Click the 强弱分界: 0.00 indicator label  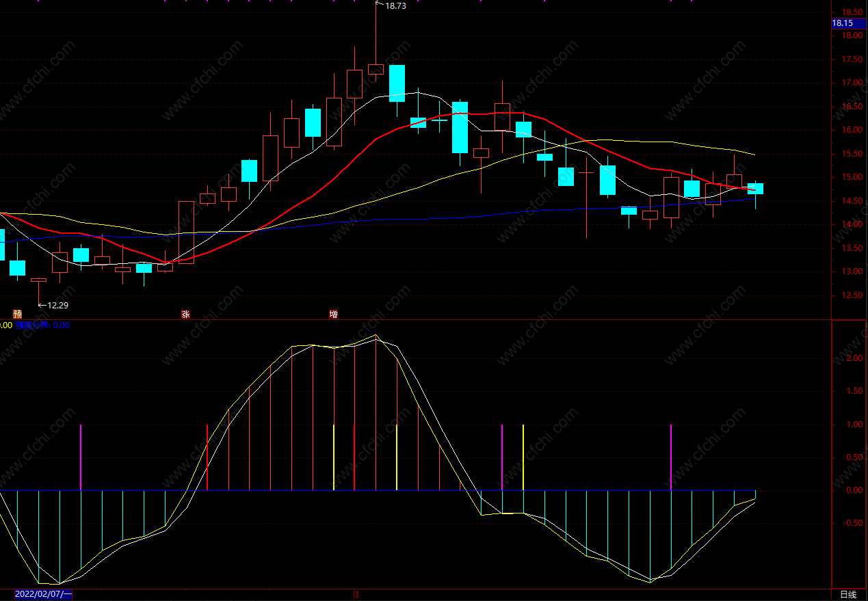pyautogui.click(x=42, y=325)
